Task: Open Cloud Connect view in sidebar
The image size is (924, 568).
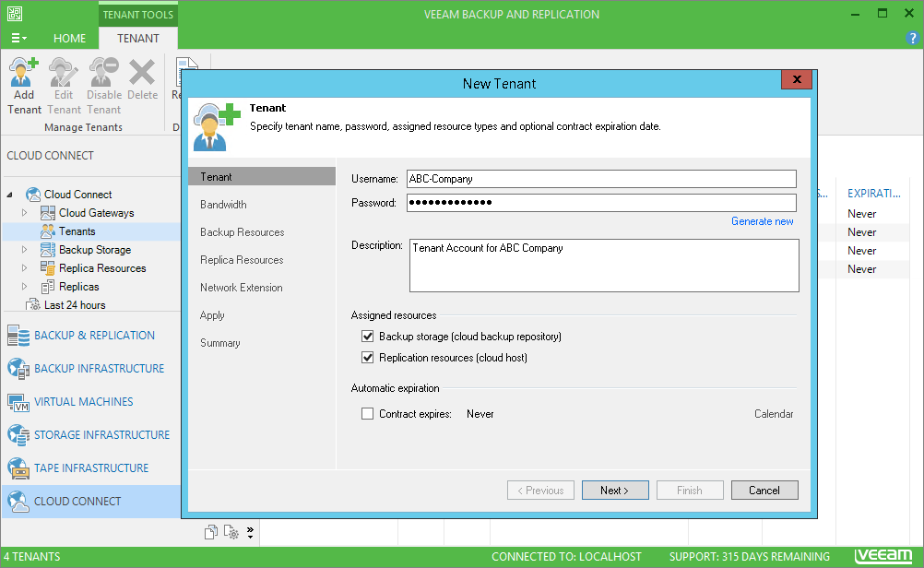Action: tap(90, 502)
